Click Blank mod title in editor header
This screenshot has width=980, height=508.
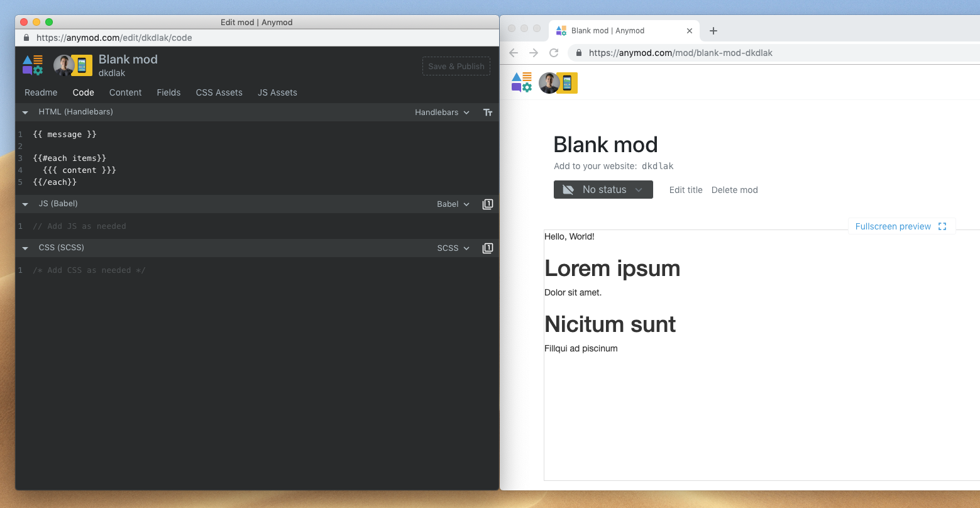click(x=128, y=60)
